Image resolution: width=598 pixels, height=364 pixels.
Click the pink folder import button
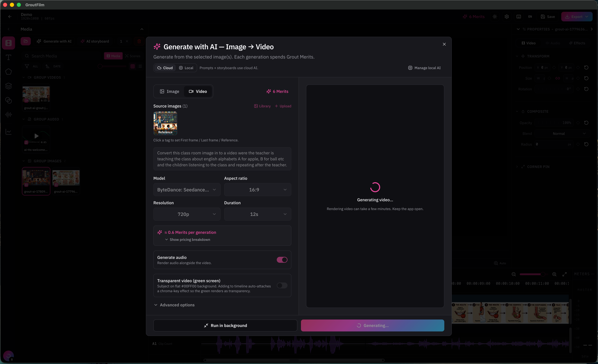26,41
